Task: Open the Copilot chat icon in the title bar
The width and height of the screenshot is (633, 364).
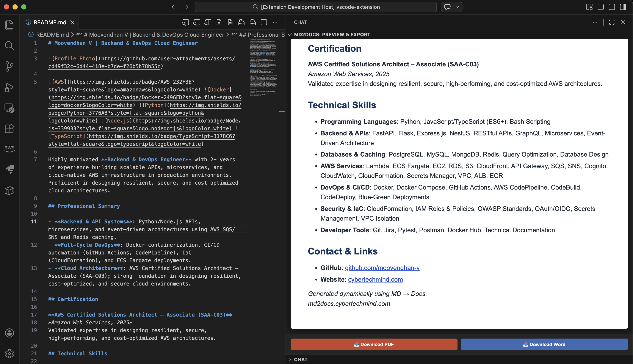Action: (447, 7)
